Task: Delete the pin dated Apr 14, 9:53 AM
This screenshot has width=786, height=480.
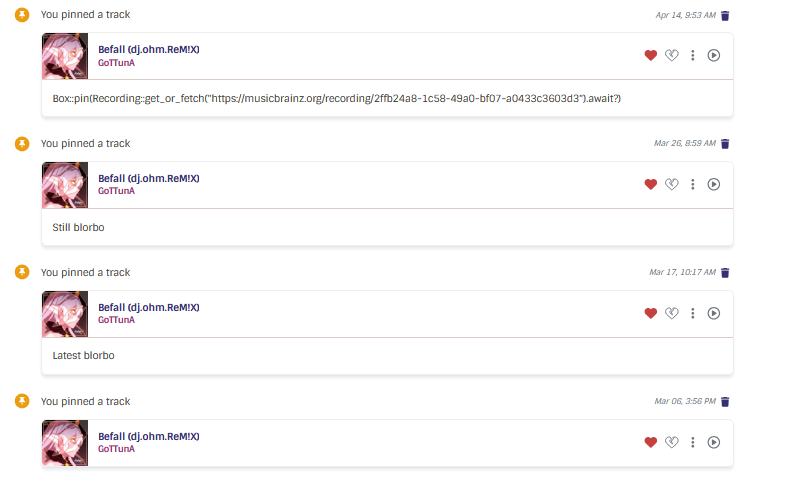Action: [725, 16]
